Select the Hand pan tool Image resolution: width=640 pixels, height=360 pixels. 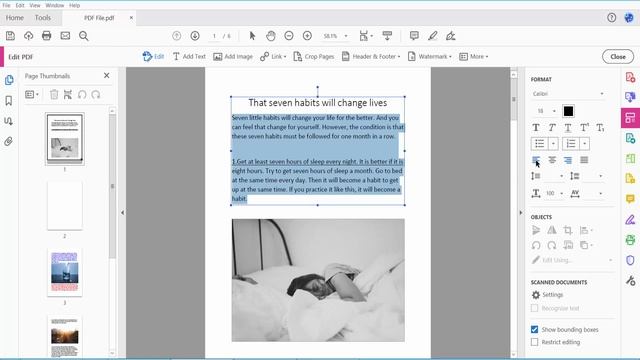tap(271, 36)
